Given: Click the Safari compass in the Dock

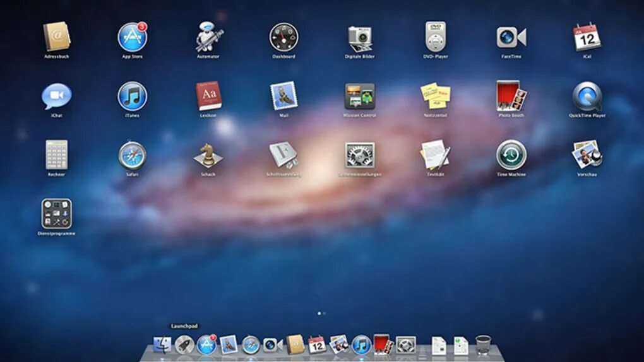Looking at the screenshot, I should click(251, 345).
